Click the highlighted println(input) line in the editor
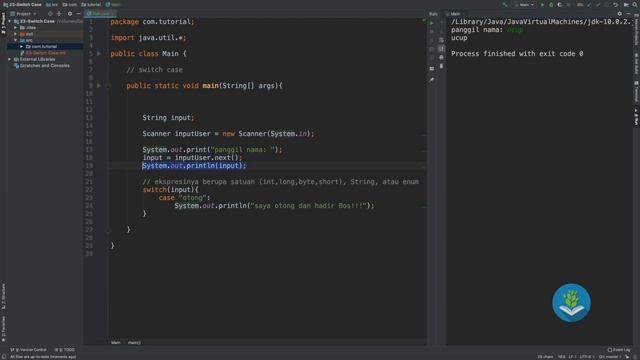 click(x=194, y=166)
